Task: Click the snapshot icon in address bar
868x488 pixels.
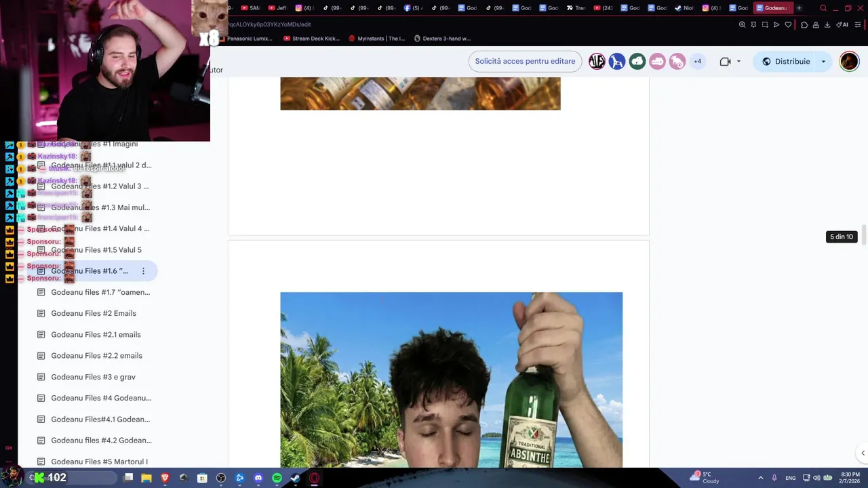Action: 765,24
